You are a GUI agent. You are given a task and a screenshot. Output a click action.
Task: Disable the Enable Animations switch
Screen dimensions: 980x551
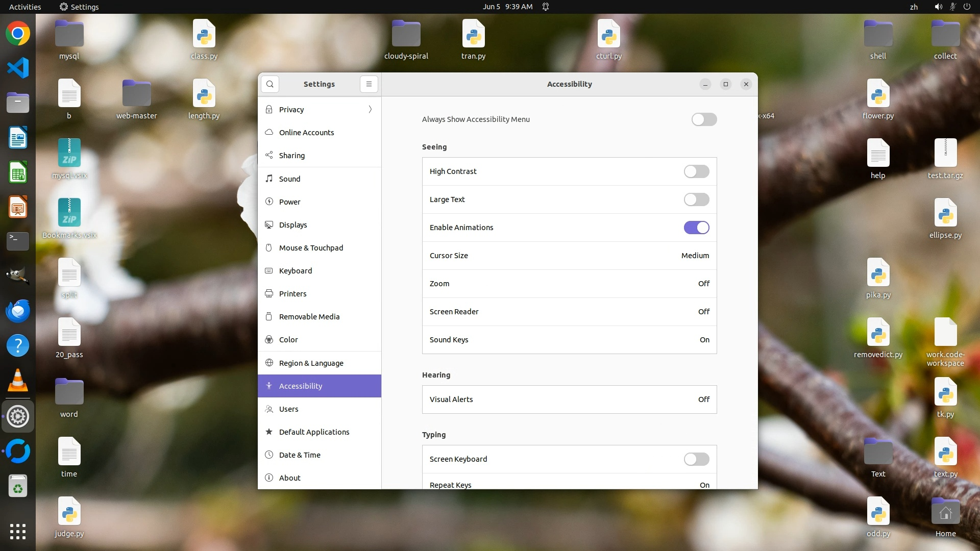(x=696, y=228)
